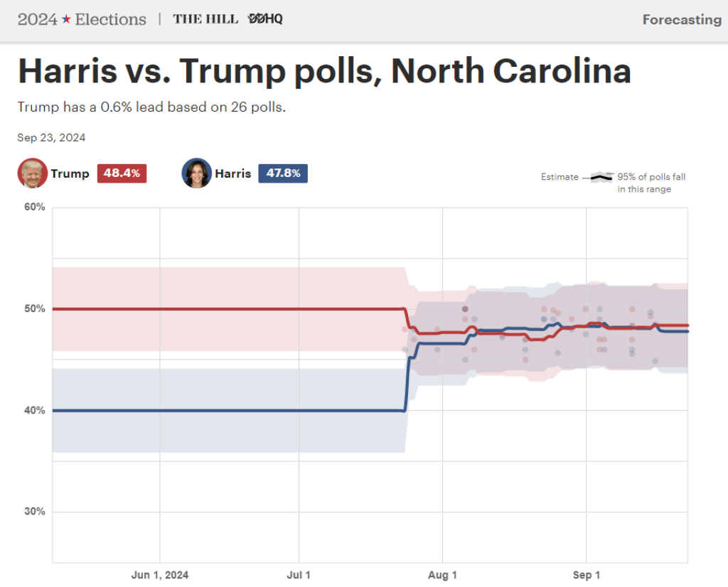The height and width of the screenshot is (587, 728).
Task: Click the 50% y-axis label
Action: (35, 309)
